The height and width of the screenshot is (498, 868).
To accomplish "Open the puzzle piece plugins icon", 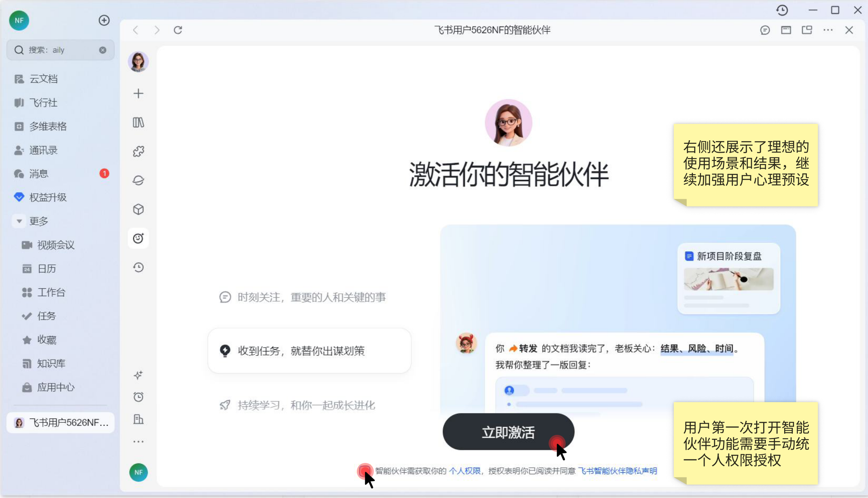I will (138, 151).
